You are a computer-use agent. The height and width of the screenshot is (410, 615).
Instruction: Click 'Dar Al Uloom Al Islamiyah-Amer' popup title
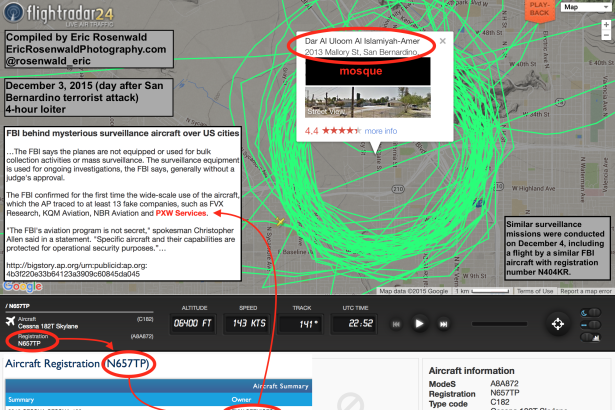coord(362,41)
